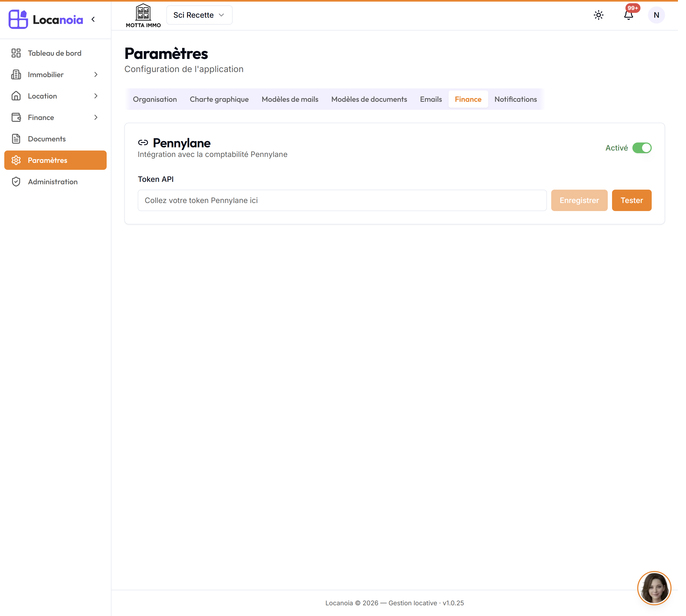Focus the Pennylane token API field
Image resolution: width=686 pixels, height=616 pixels.
(x=342, y=200)
